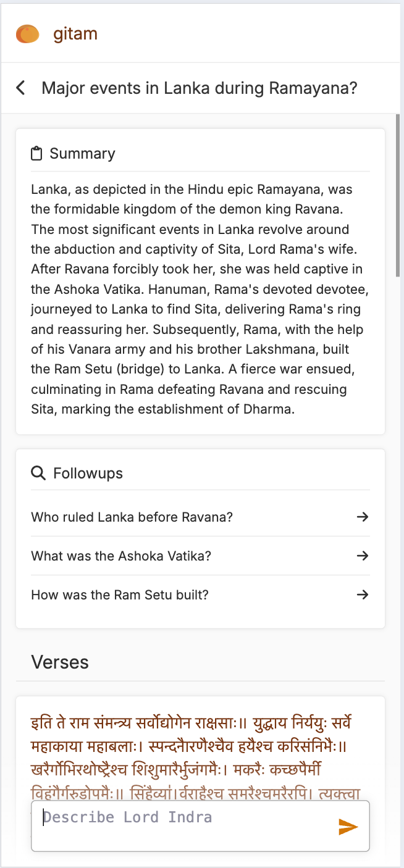Click the question title in the header
Image resolution: width=404 pixels, height=868 pixels.
[x=200, y=88]
